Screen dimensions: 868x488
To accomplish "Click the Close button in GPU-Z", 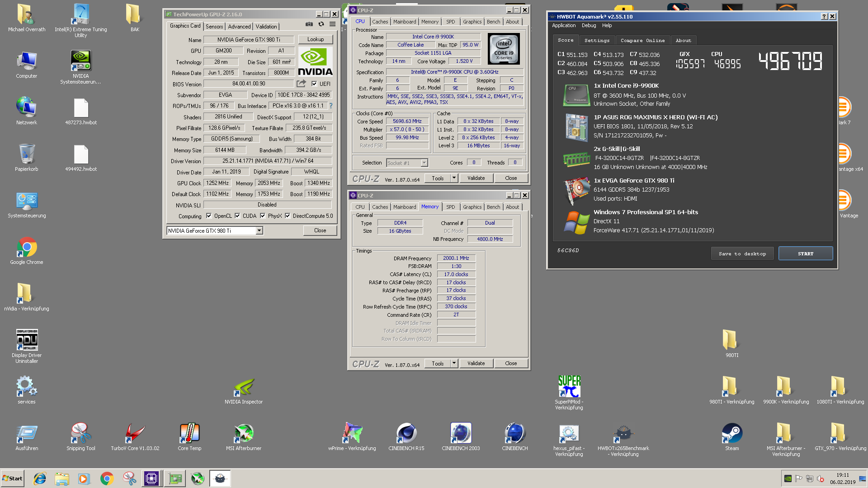I will [320, 230].
